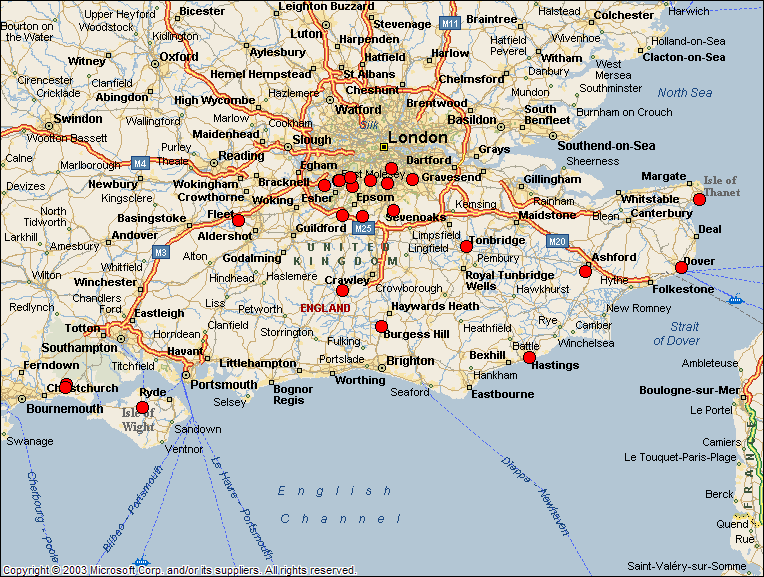Click the M25 motorway shield
Viewport: 764px width, 577px height.
pos(363,229)
